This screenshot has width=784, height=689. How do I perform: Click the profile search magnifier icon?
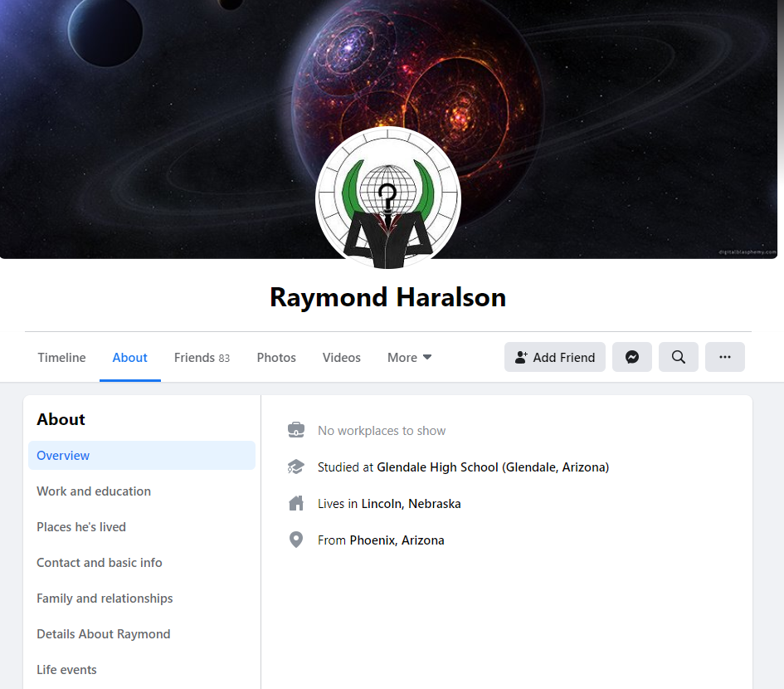[x=678, y=357]
